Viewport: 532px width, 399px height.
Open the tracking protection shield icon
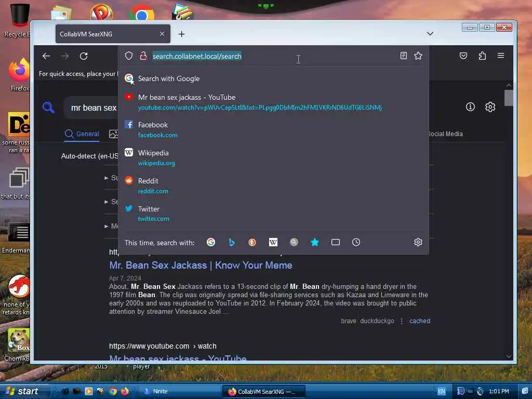click(129, 56)
